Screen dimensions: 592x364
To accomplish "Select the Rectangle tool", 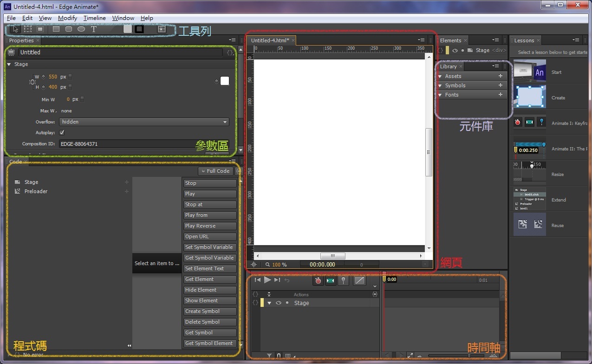I will (x=56, y=29).
